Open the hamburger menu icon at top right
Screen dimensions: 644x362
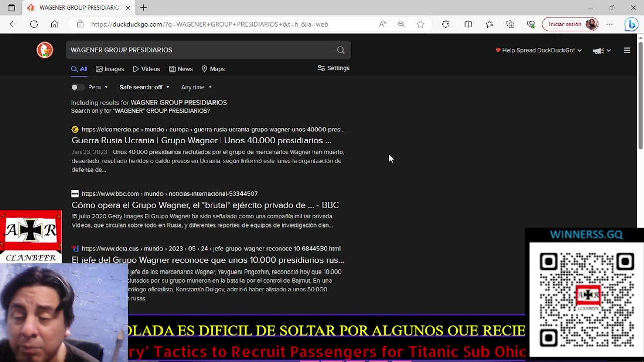point(627,50)
